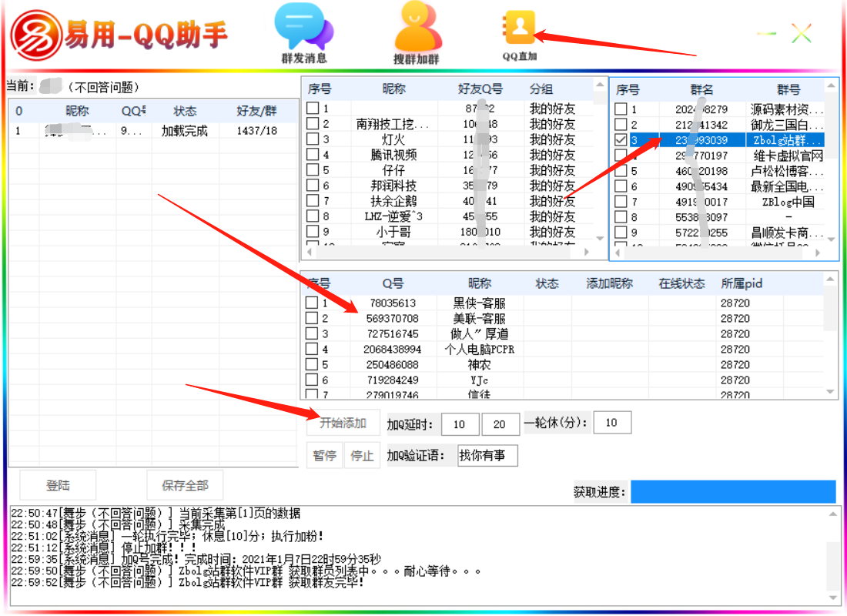Sort friend list by 好友Q号 header
This screenshot has height=616, width=847.
(x=480, y=89)
